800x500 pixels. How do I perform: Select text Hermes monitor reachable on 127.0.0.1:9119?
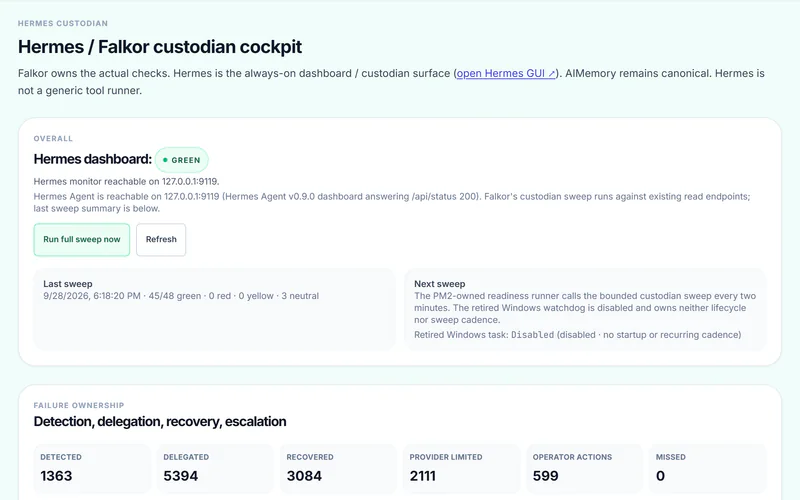pyautogui.click(x=127, y=182)
